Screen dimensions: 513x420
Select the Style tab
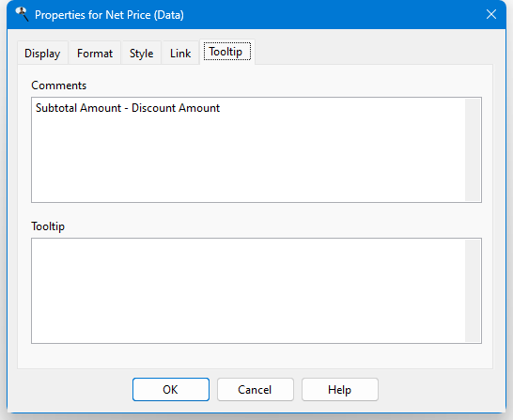click(141, 53)
